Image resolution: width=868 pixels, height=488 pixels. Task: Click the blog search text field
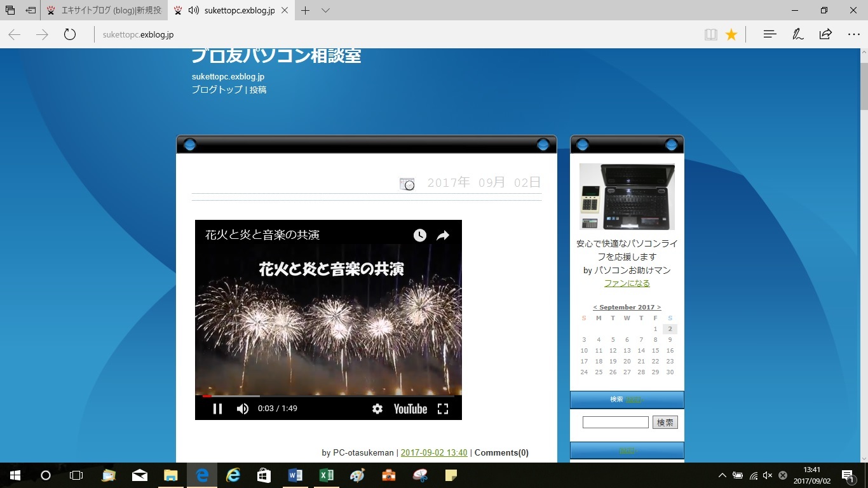(616, 423)
